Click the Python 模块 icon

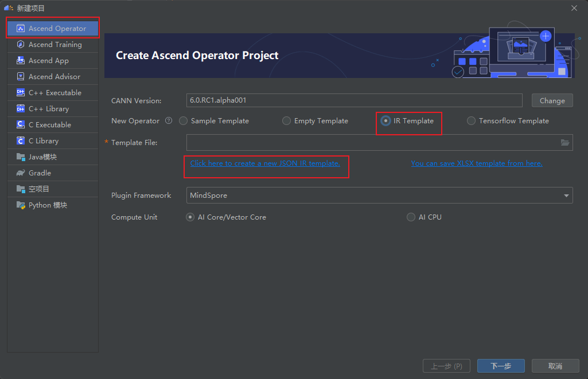(21, 205)
